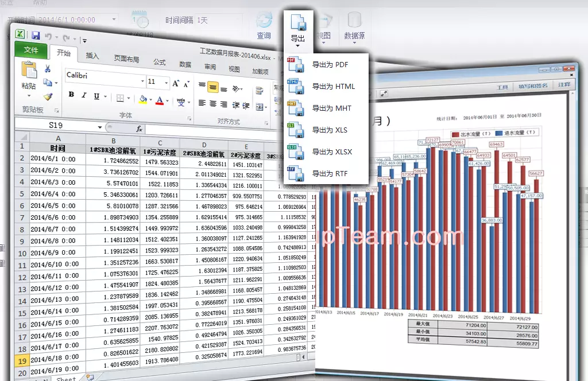This screenshot has width=588, height=381.
Task: Click the 导出 export icon in toolbar
Action: point(298,23)
